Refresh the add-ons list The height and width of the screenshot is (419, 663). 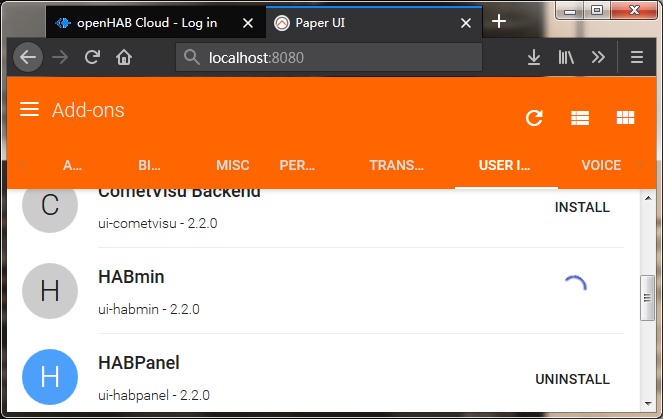click(534, 118)
